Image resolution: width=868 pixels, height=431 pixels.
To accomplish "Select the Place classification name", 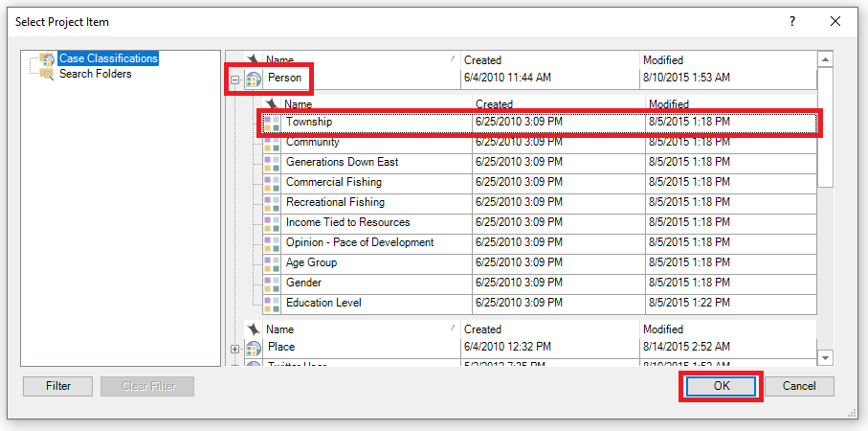I will pos(281,347).
